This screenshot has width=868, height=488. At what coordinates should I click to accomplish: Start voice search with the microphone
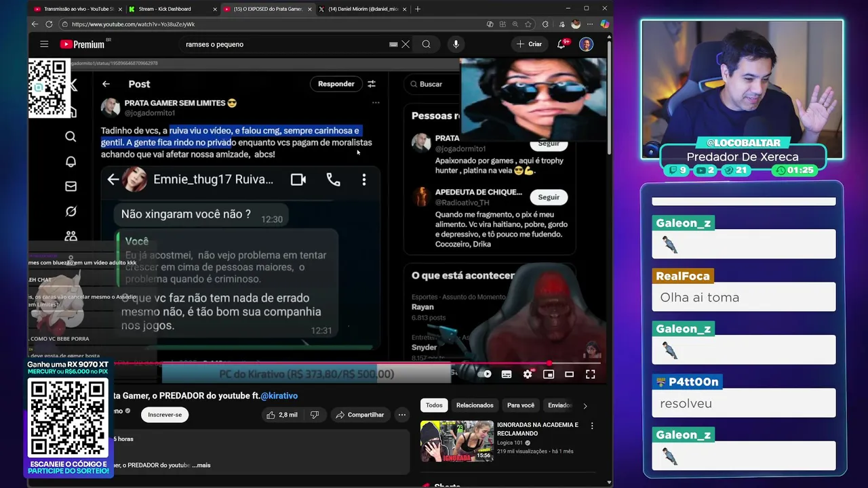click(x=456, y=44)
